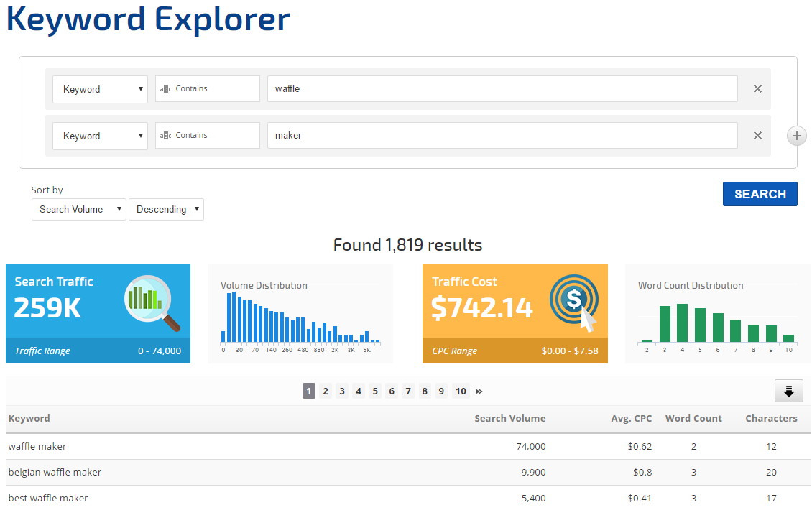The height and width of the screenshot is (510, 812).
Task: Go to results page 2
Action: [x=326, y=391]
